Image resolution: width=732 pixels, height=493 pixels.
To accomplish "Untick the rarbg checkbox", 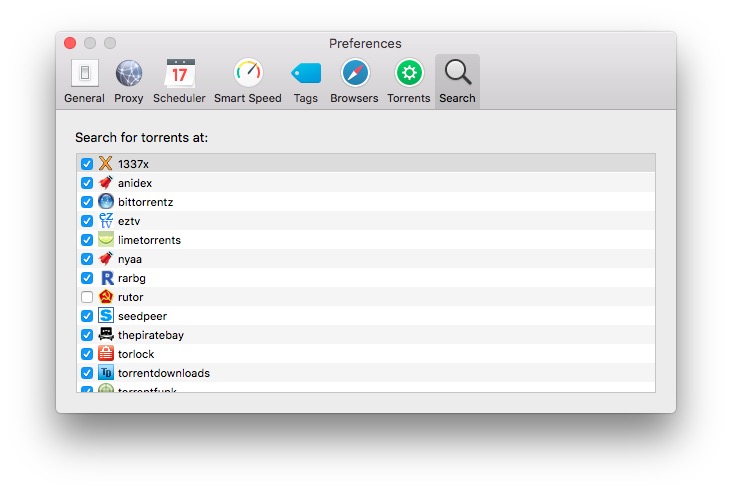I will pos(87,278).
